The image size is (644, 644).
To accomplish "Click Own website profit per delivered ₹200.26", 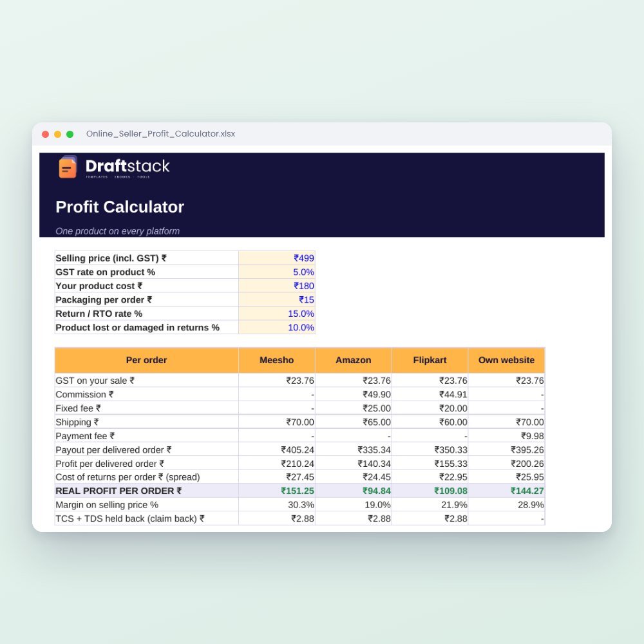I will (506, 464).
